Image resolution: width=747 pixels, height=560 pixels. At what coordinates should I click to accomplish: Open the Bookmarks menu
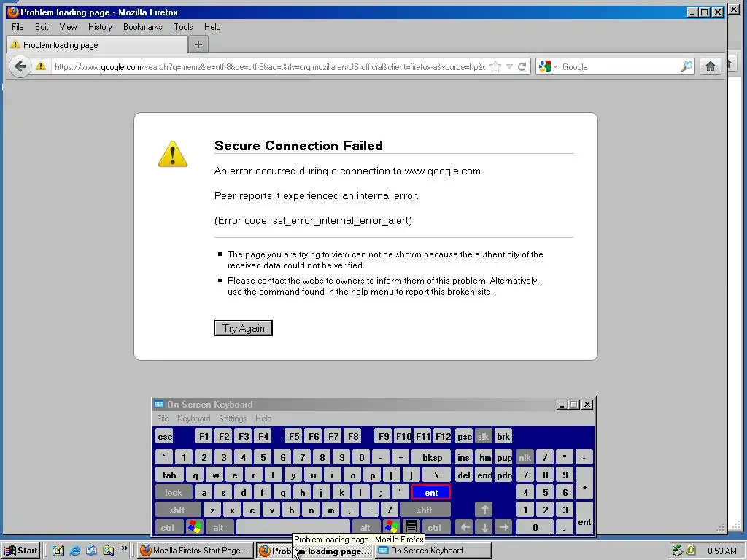click(x=142, y=27)
